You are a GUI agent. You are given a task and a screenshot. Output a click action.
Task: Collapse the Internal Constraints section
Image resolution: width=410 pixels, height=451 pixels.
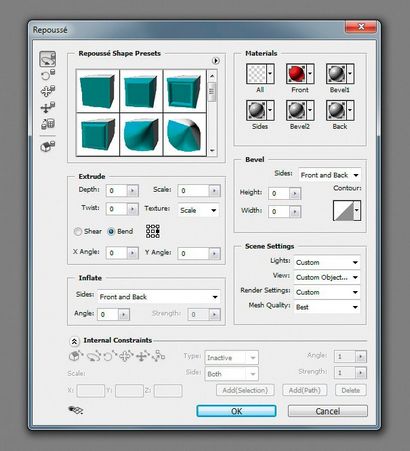[x=74, y=341]
